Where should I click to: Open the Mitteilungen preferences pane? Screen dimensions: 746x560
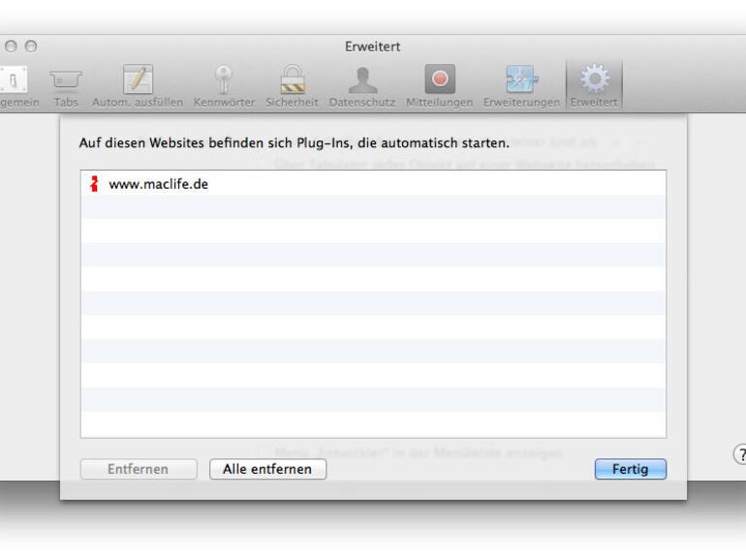(440, 86)
